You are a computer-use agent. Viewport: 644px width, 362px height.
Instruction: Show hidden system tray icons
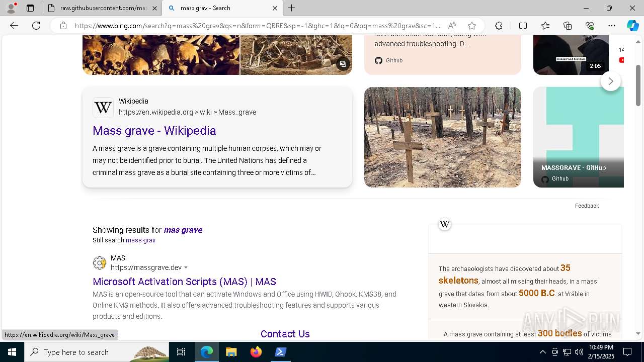(x=542, y=352)
